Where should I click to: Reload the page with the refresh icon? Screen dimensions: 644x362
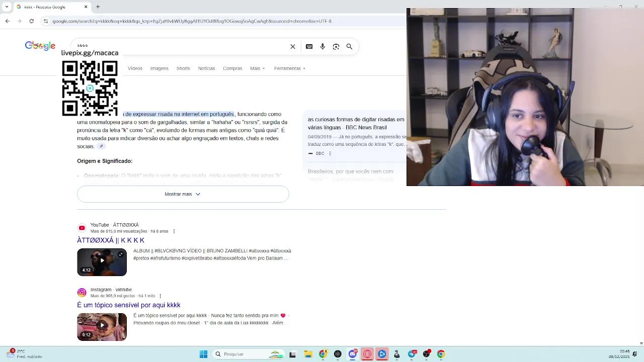pyautogui.click(x=32, y=21)
